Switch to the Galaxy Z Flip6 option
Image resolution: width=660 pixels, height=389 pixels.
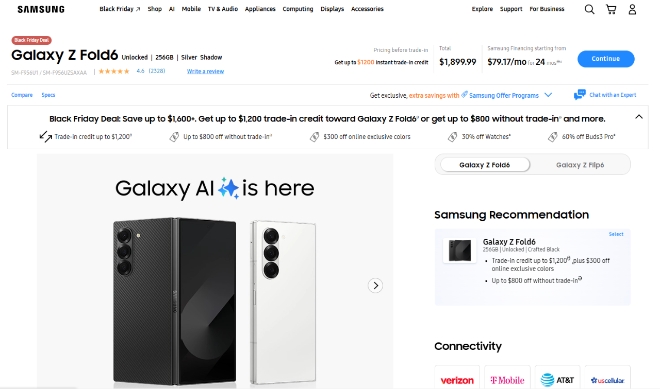click(x=580, y=165)
